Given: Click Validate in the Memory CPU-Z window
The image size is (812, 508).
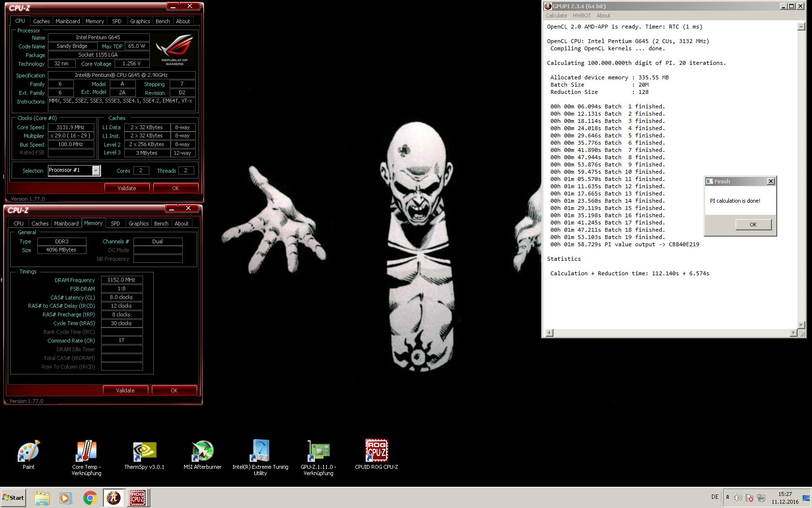Looking at the screenshot, I should coord(125,390).
